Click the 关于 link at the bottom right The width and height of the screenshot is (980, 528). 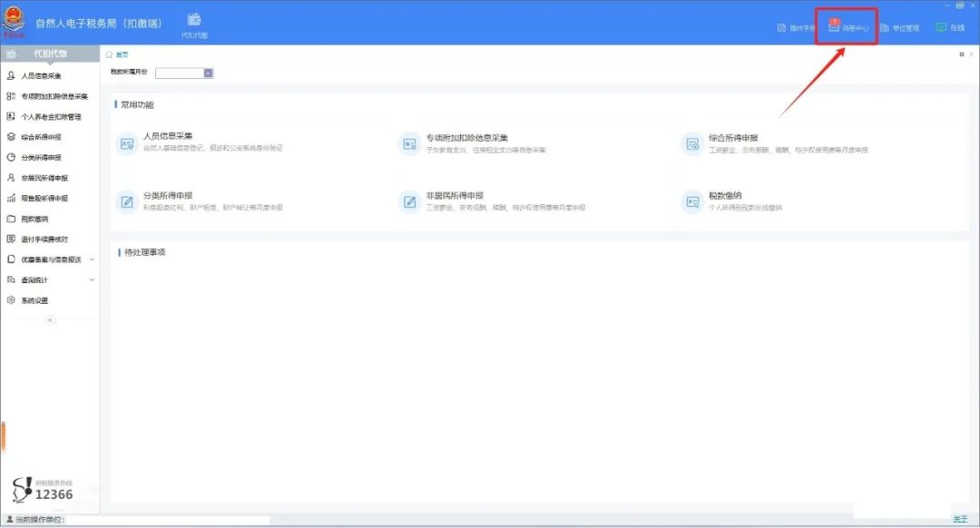[960, 519]
